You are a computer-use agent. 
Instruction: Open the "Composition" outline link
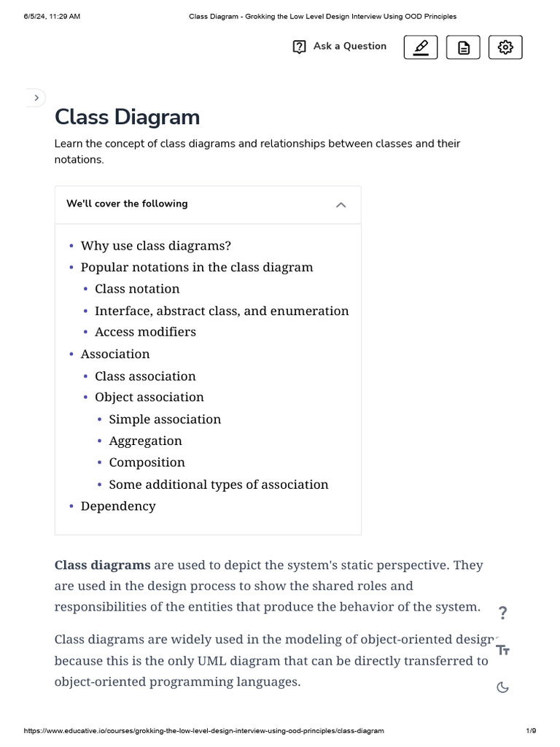point(147,462)
